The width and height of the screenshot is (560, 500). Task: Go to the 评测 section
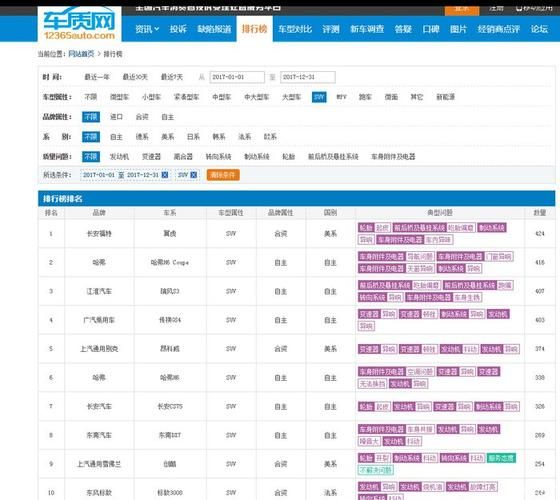pos(331,29)
